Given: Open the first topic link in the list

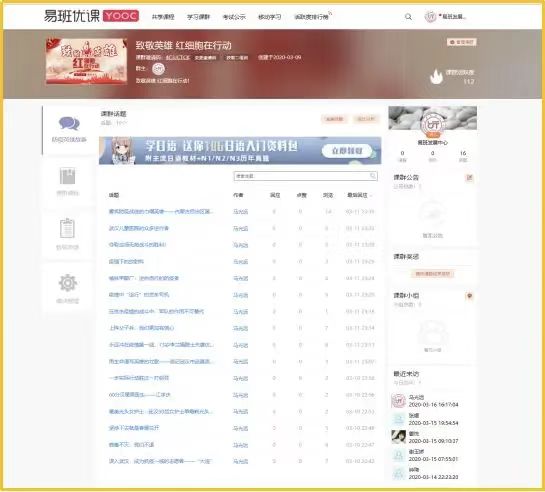Looking at the screenshot, I should [161, 212].
